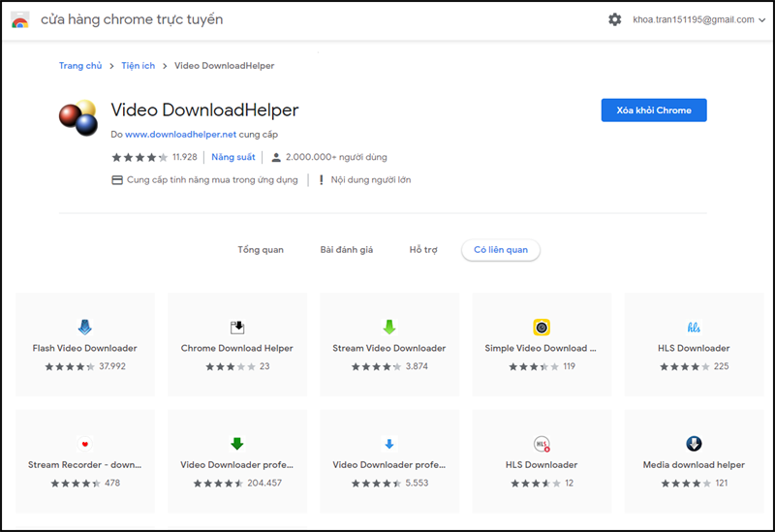The height and width of the screenshot is (532, 775).
Task: Click the small blue arrow Video Downloader icon
Action: click(x=389, y=444)
